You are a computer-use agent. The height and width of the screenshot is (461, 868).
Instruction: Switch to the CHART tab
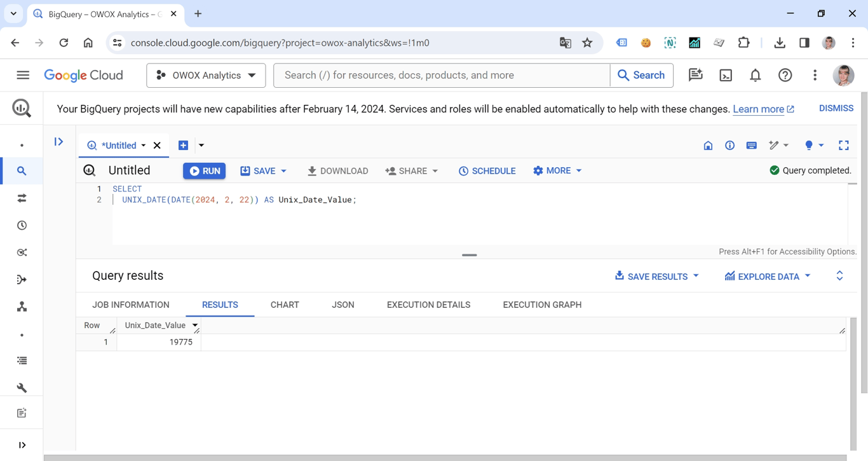point(285,305)
